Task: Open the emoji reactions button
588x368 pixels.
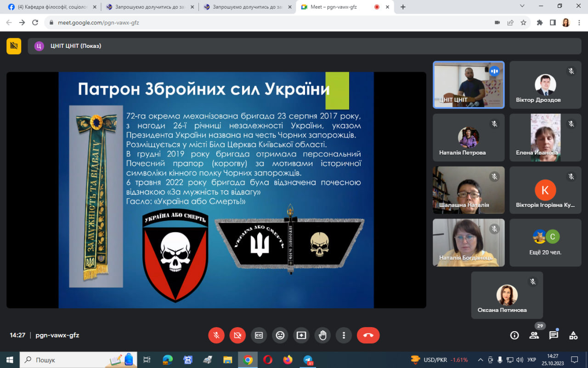Action: (280, 335)
